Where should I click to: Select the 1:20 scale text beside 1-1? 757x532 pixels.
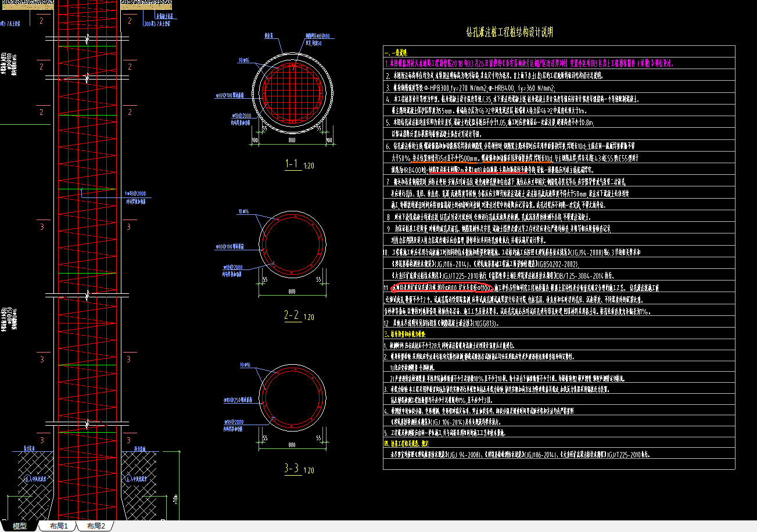coord(308,166)
